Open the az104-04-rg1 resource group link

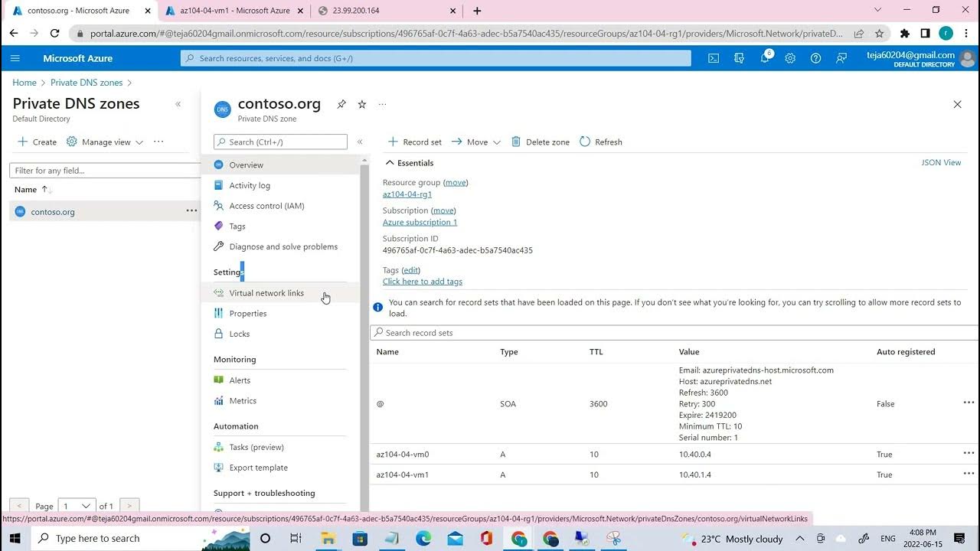(407, 194)
